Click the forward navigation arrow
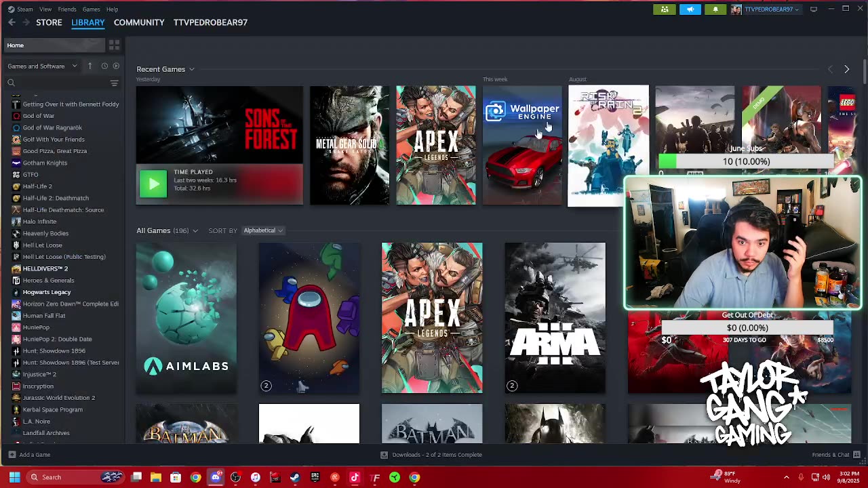Screen dimensions: 868x488 click(x=26, y=22)
